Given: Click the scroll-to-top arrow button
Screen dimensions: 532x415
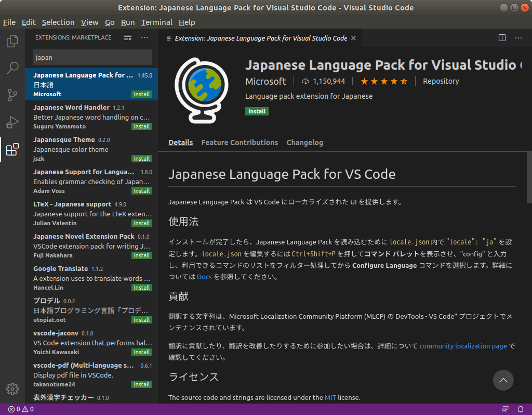Looking at the screenshot, I should pos(503,380).
